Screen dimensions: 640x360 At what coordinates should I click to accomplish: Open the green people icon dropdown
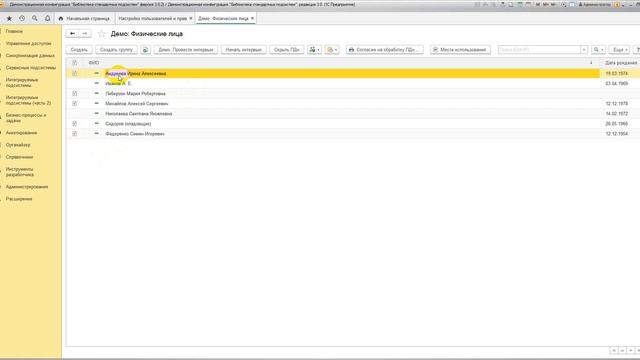[x=314, y=50]
